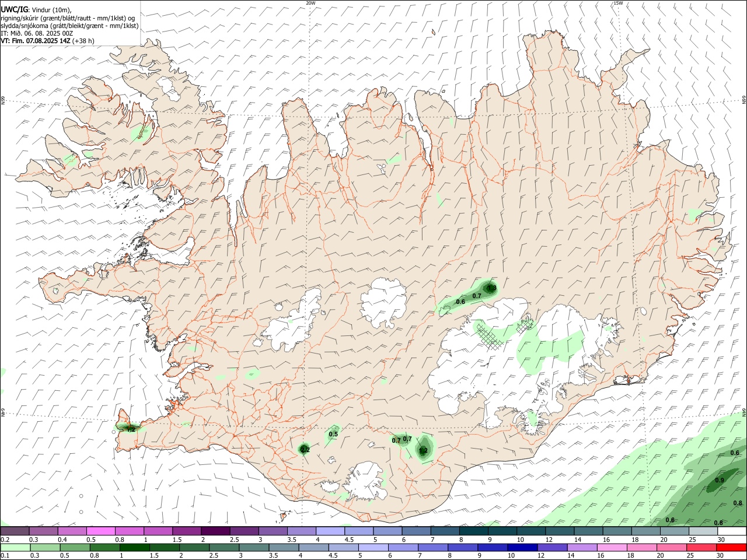Image resolution: width=747 pixels, height=560 pixels.
Task: Pick the light grey 25 swatch in snow scale
Action: click(703, 531)
